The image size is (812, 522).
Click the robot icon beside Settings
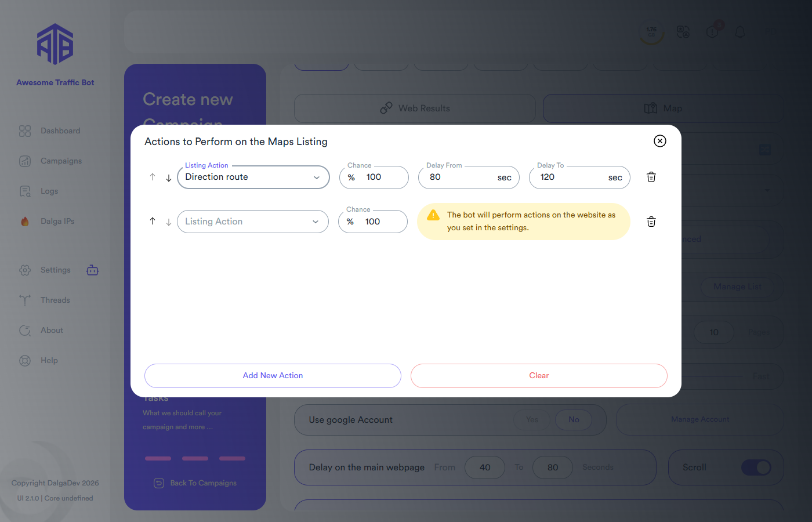(x=93, y=270)
